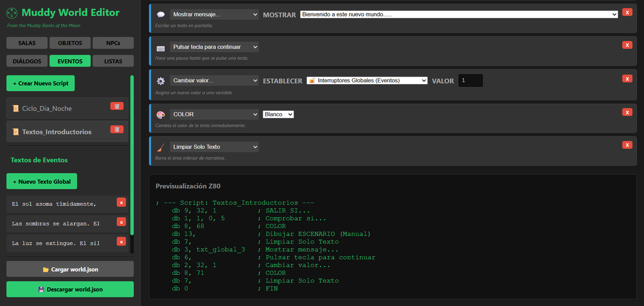
Task: Remove the Mostrar mensaje command with red x
Action: click(x=627, y=12)
